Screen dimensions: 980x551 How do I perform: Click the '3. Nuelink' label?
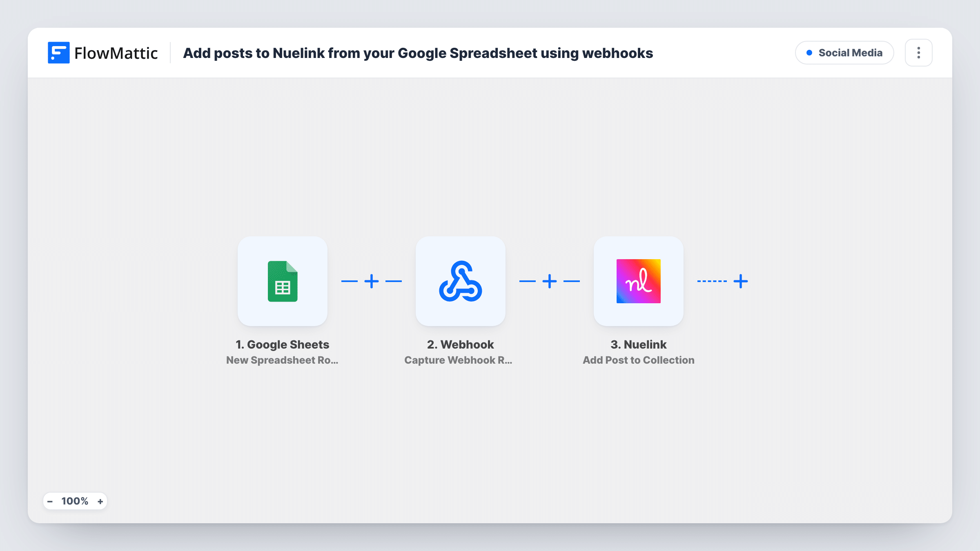(x=639, y=344)
